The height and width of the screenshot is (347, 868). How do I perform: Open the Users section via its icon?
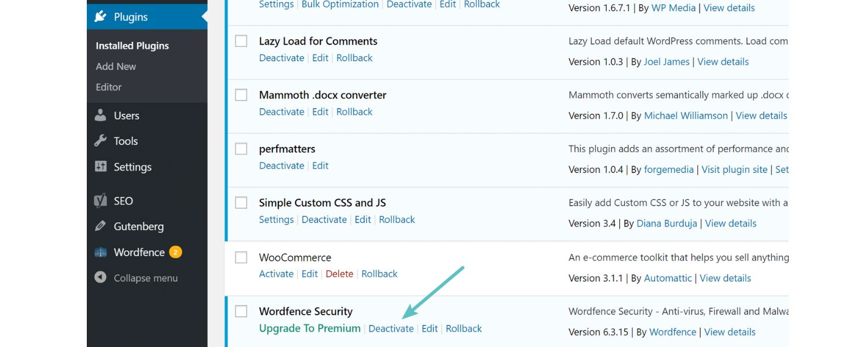[x=100, y=115]
